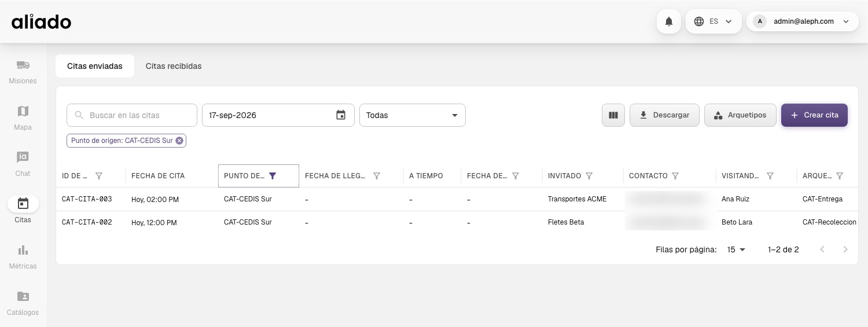Sort by the A tiempo header
Image resolution: width=868 pixels, height=327 pixels.
pos(426,176)
